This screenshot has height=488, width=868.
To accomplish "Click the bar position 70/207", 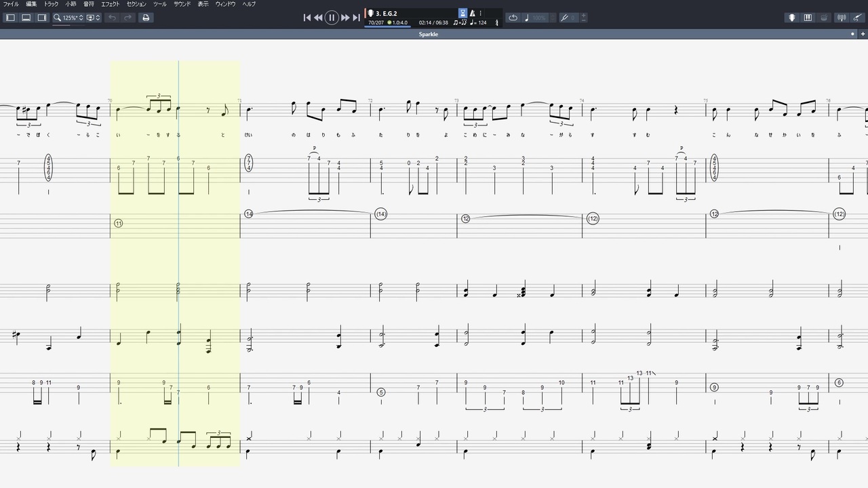I will [376, 22].
